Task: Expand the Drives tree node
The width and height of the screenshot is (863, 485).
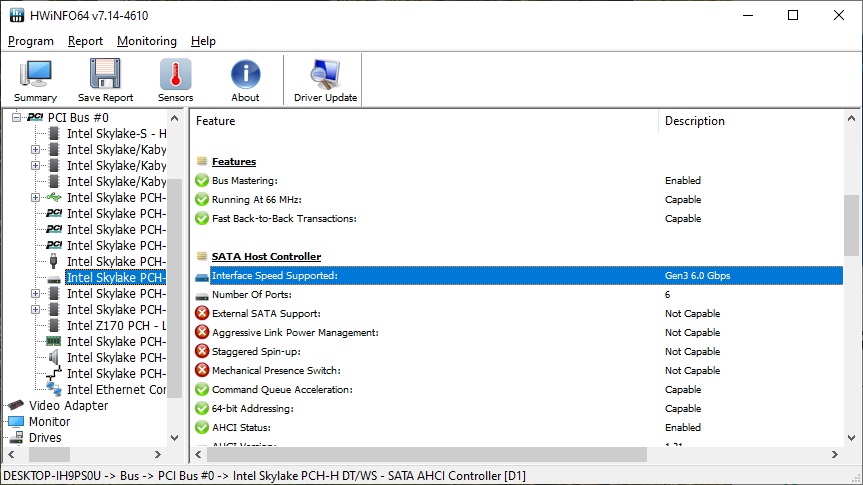Action: 2,438
